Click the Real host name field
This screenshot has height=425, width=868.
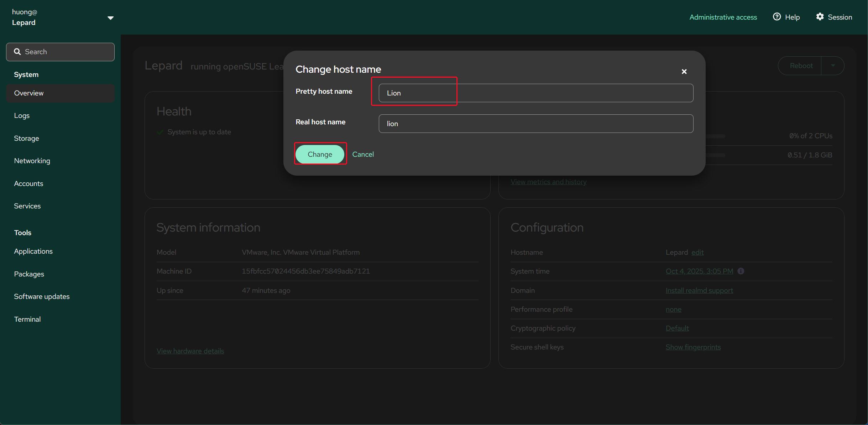(x=536, y=124)
